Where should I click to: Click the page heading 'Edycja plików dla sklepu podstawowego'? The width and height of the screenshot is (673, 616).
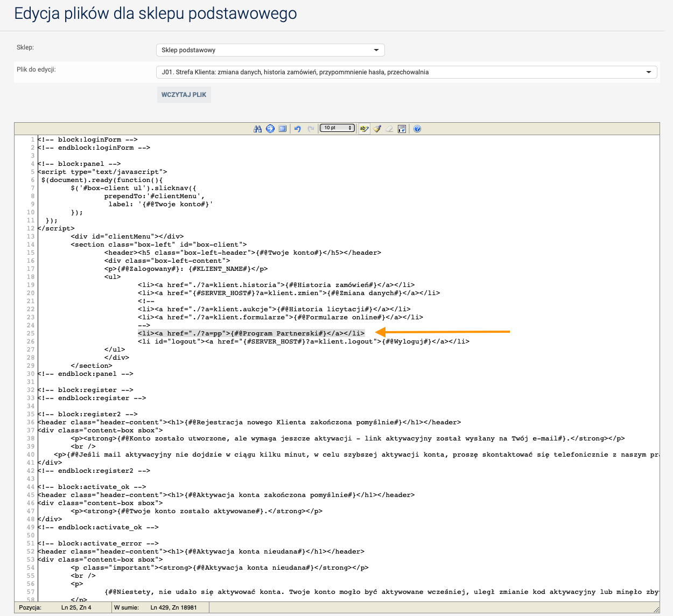156,13
